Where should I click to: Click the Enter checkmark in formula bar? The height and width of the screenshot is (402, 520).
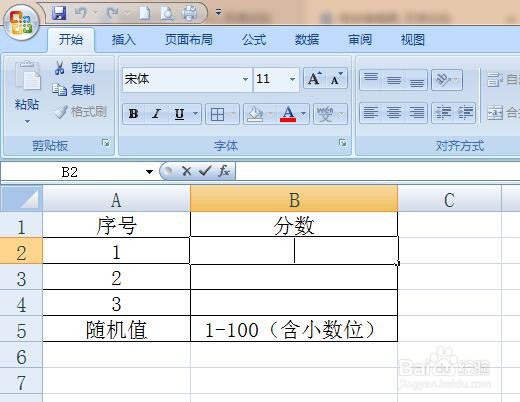pos(205,171)
